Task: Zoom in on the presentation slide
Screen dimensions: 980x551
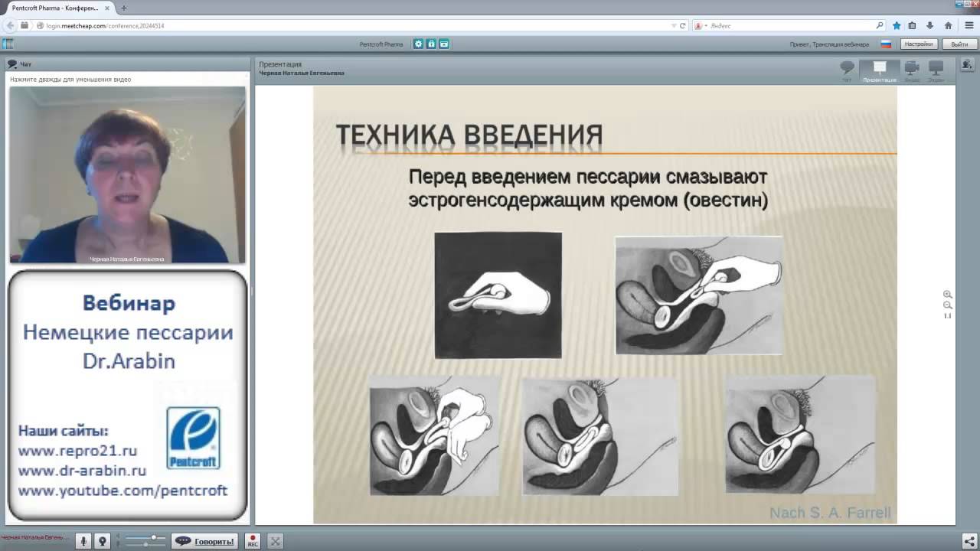Action: click(x=947, y=295)
